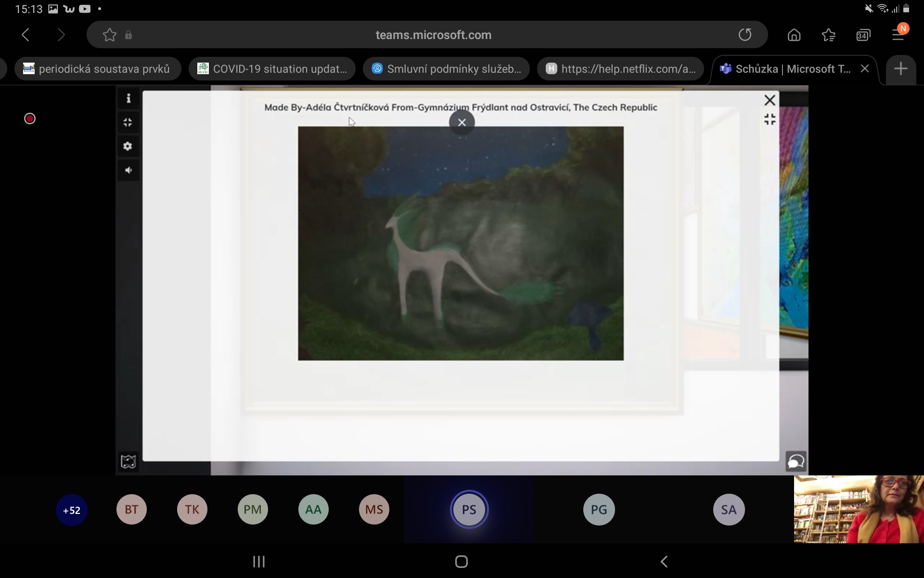Open a new browser tab
Viewport: 924px width, 578px height.
point(901,69)
